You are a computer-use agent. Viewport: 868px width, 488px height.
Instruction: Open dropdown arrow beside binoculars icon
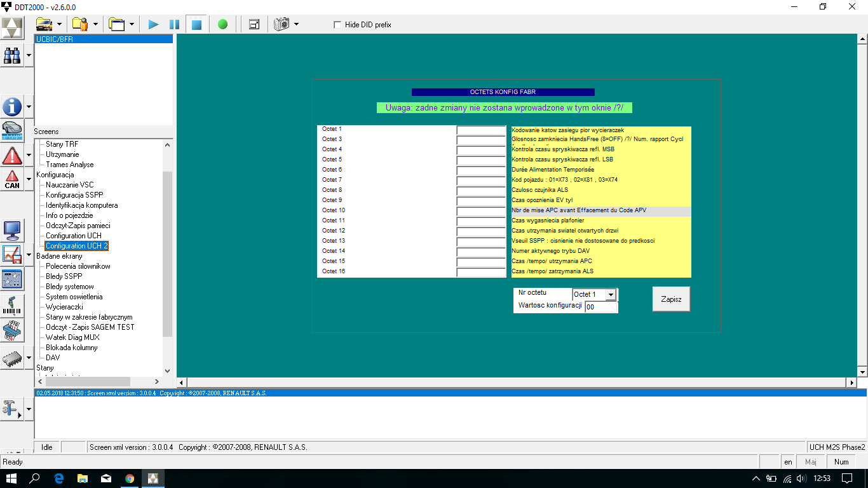pos(29,56)
